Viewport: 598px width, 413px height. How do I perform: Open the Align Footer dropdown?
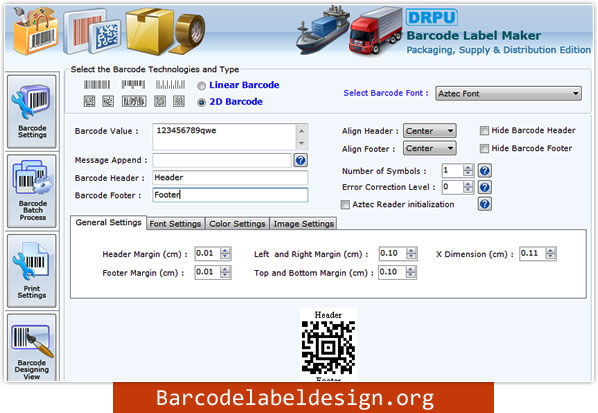(429, 148)
